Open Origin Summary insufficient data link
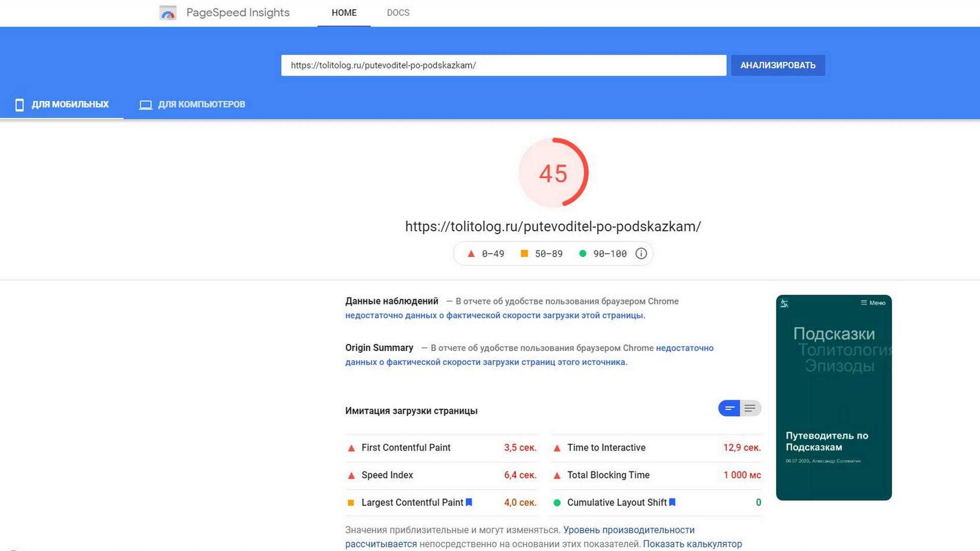 (x=529, y=355)
